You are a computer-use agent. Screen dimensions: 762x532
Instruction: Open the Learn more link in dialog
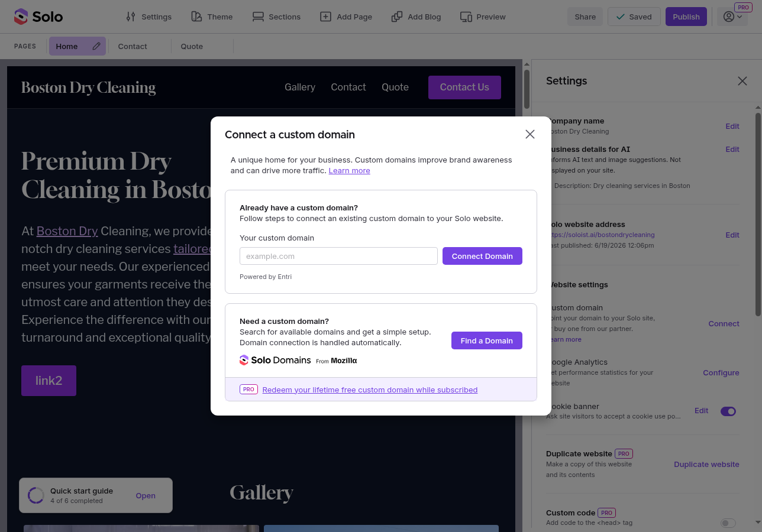coord(349,170)
